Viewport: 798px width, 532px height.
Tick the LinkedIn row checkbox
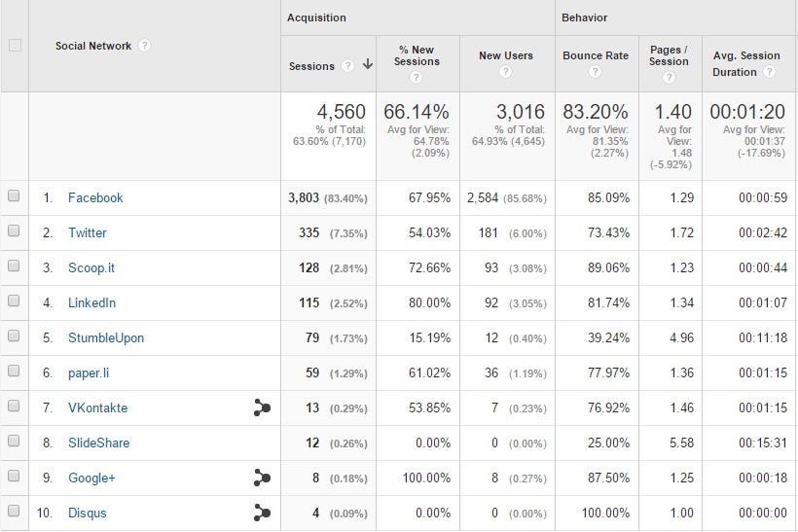pos(14,301)
